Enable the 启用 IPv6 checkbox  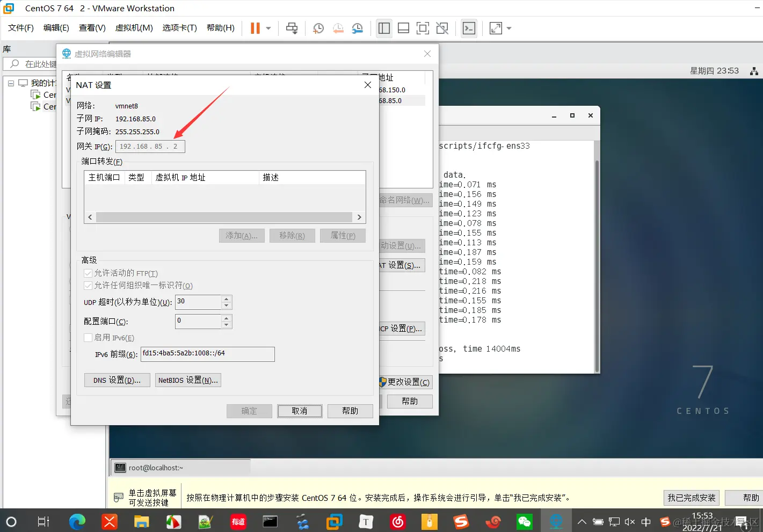tap(88, 338)
